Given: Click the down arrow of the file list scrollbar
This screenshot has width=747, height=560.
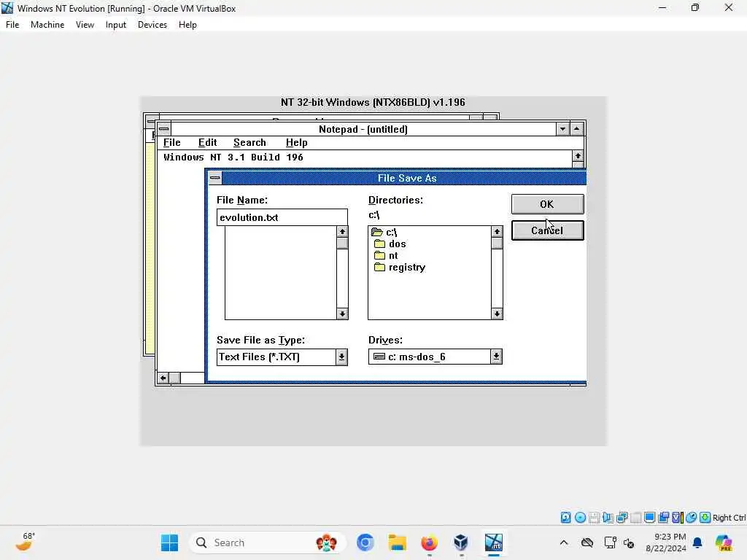Looking at the screenshot, I should [x=342, y=314].
